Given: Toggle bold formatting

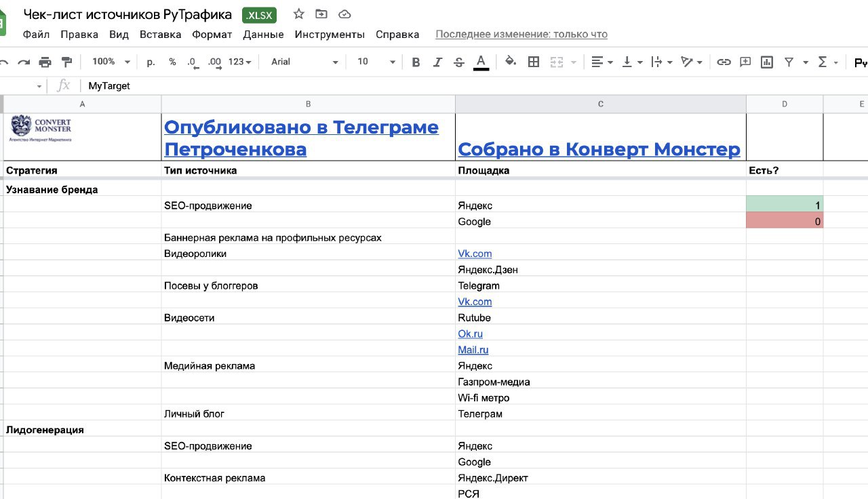Looking at the screenshot, I should pos(416,62).
